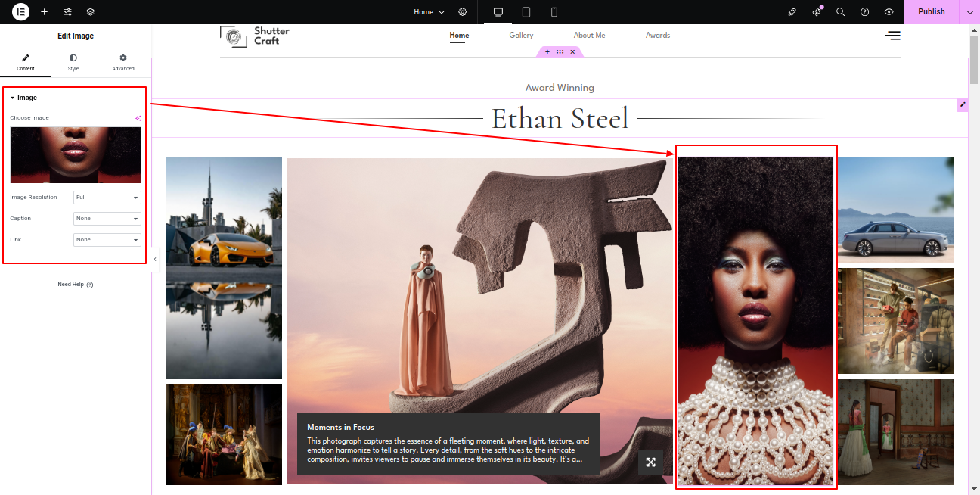The height and width of the screenshot is (495, 980).
Task: Select the yellow Lamborghini photo
Action: coord(224,268)
